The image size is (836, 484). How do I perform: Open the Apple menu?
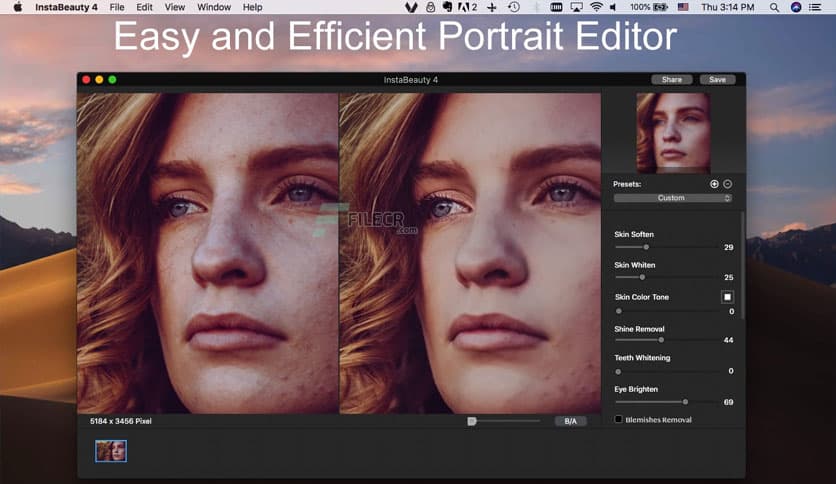(x=18, y=7)
